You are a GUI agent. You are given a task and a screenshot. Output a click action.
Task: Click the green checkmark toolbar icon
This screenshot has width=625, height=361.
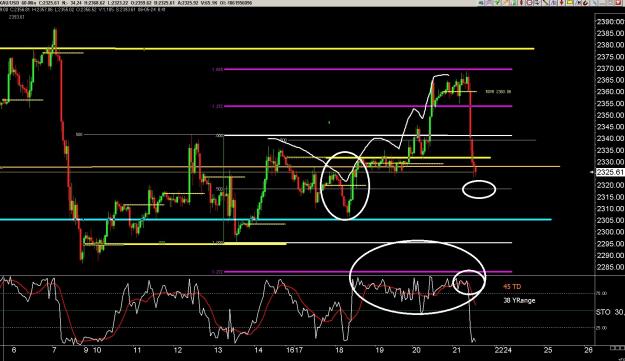(497, 3)
